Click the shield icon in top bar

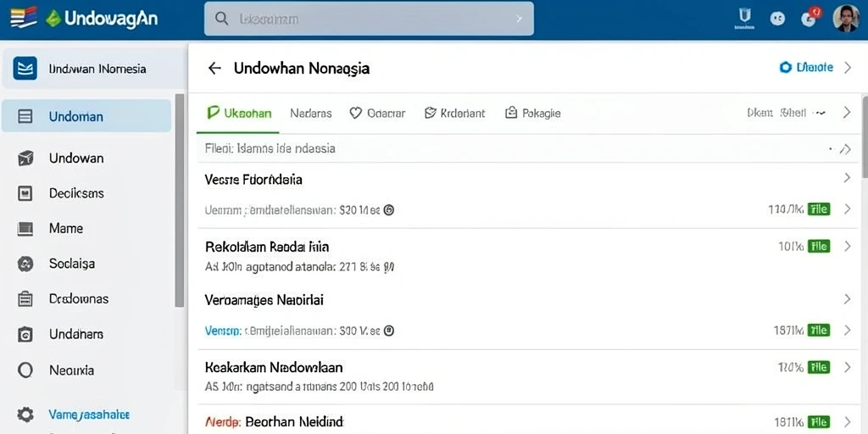[x=744, y=17]
